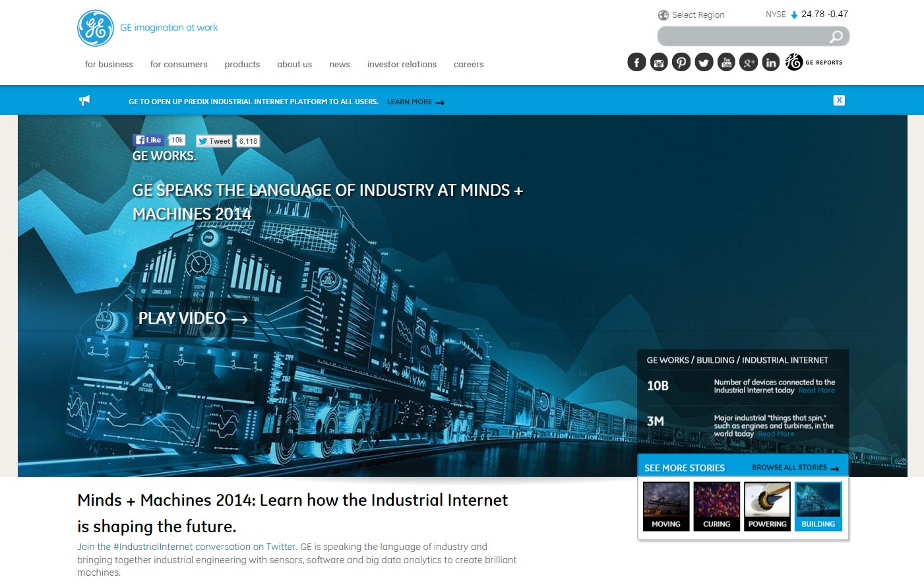
Task: Click the Google+ social icon
Action: point(749,61)
